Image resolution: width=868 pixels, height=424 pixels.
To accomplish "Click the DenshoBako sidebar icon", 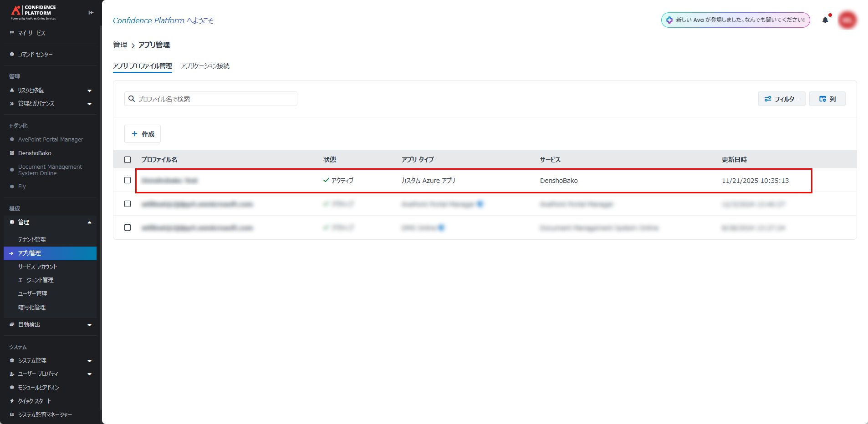I will click(12, 153).
